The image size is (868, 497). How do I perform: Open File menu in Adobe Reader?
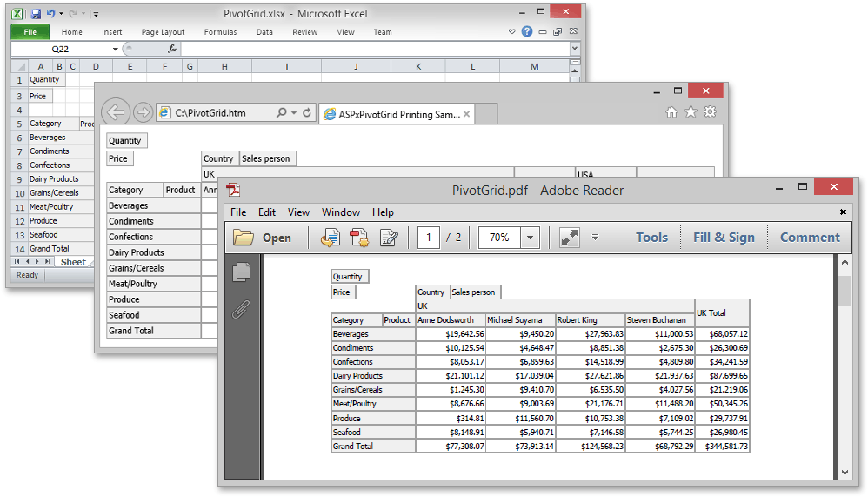pyautogui.click(x=238, y=212)
